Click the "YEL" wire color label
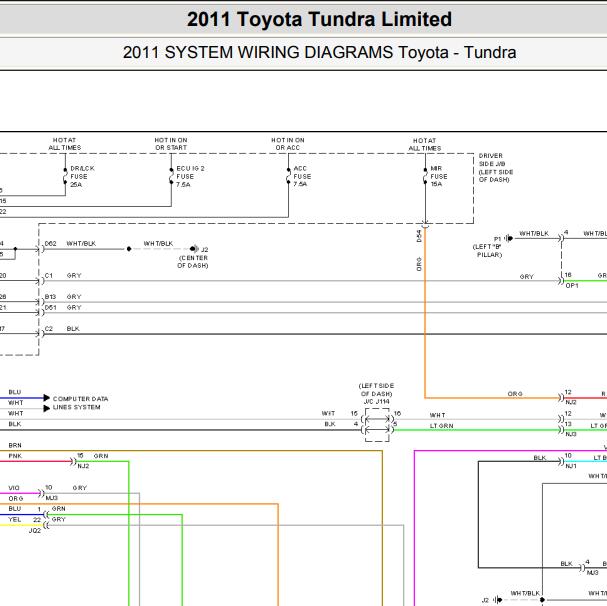607x606 pixels. click(15, 520)
